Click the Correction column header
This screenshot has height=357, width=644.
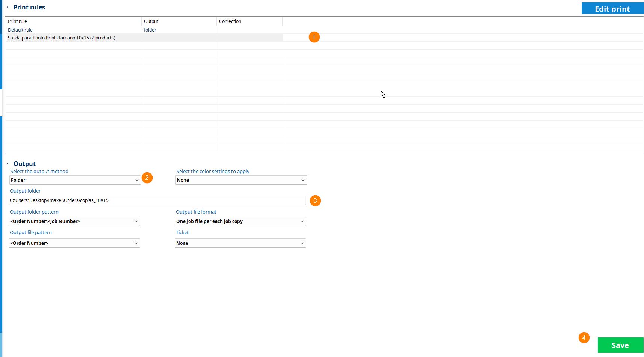tap(249, 21)
